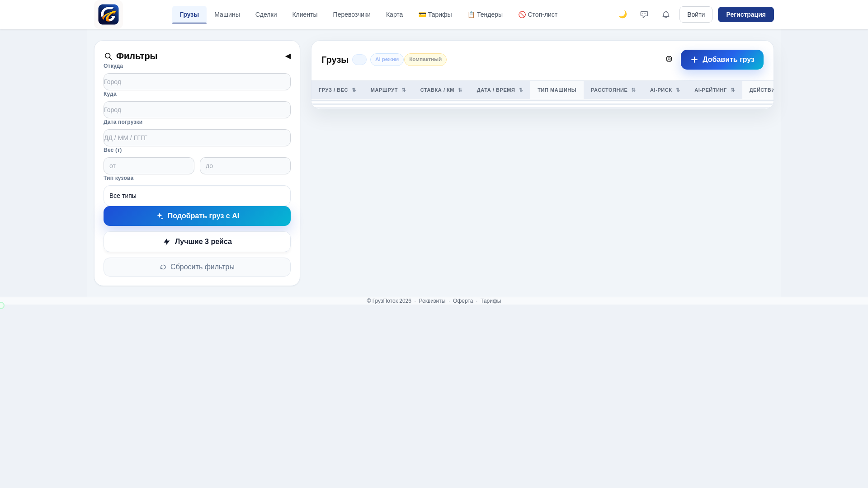
Task: Open the Тарифы menu item
Action: (435, 14)
